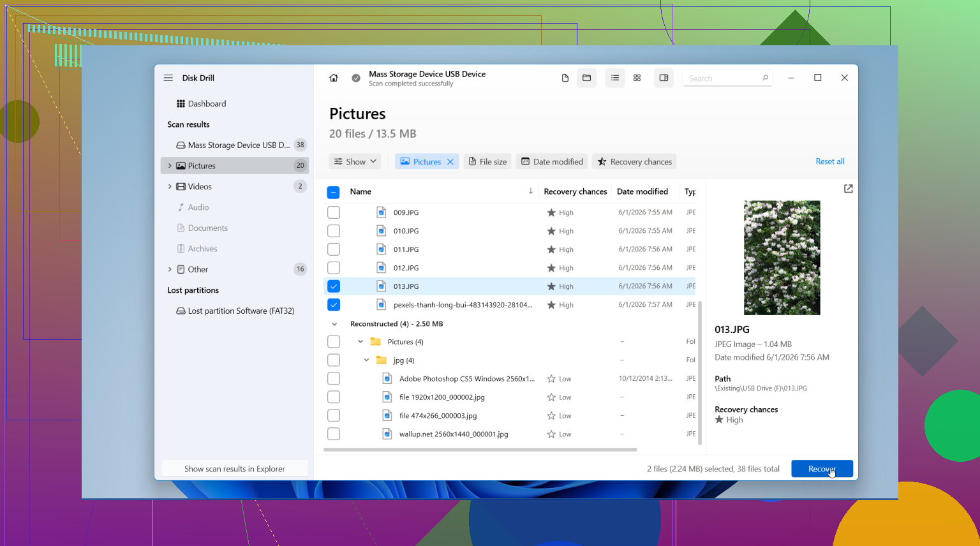Screen dimensions: 980x546
Task: Open the hamburger menu beside Disk Drill
Action: point(168,78)
